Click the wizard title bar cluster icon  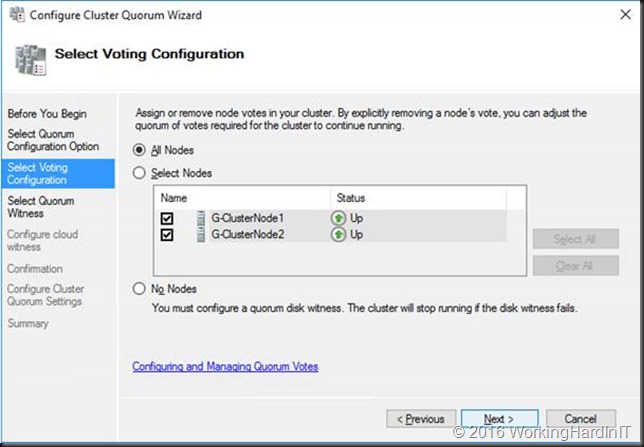pos(17,14)
